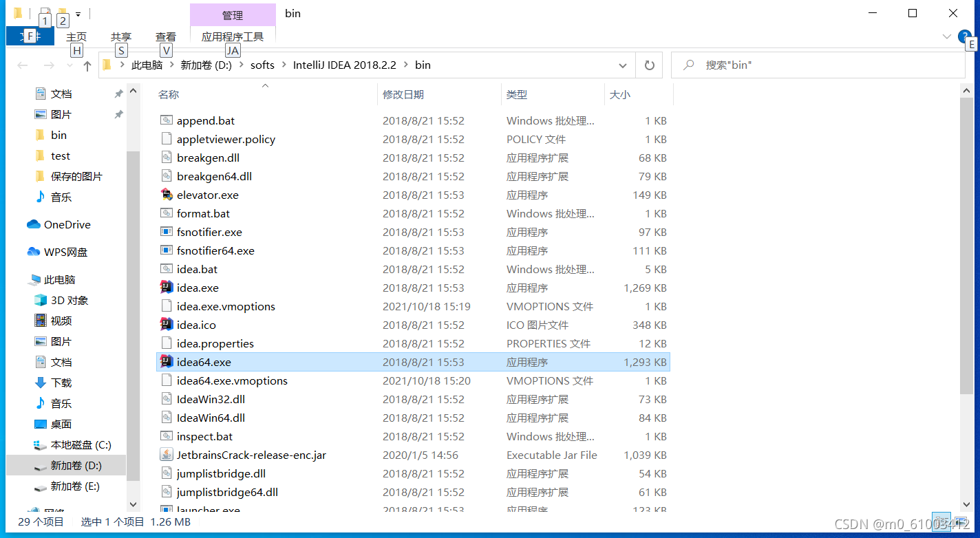Open the Help question mark icon
Screen dimensions: 980x538
click(965, 36)
